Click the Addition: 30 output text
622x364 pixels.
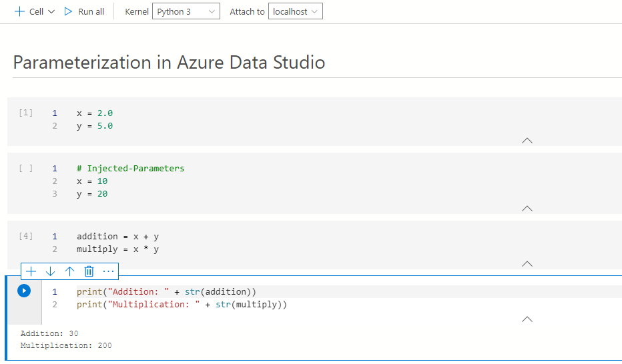coord(49,333)
